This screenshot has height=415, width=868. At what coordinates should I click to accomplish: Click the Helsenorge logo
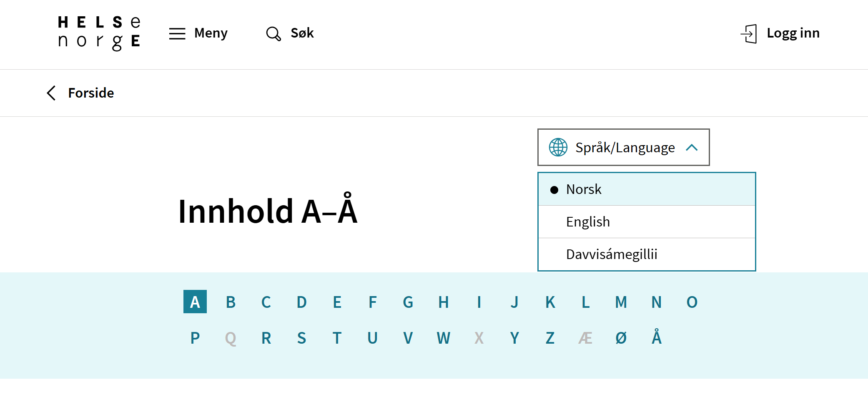99,33
